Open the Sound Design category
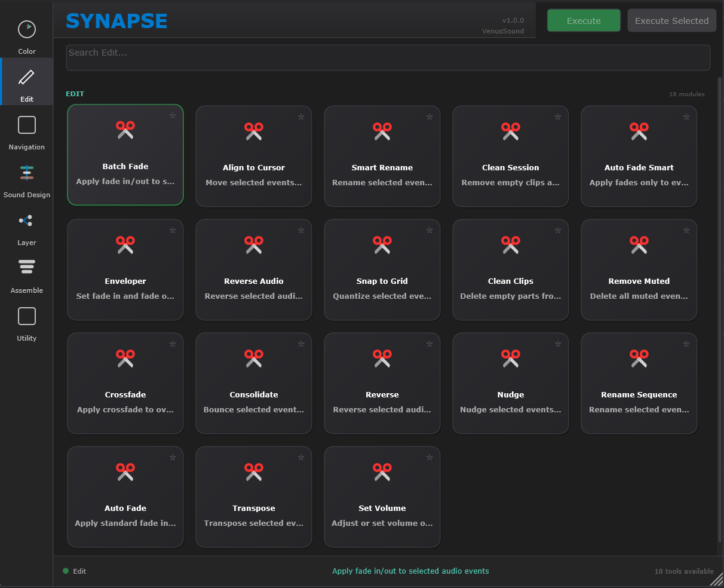Viewport: 724px width, 588px height. 27,177
